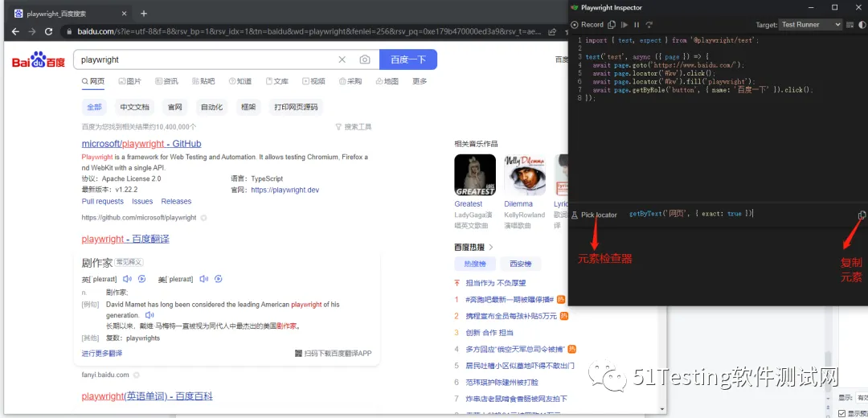Step over with the curved arrow icon
868x418 pixels.
649,24
